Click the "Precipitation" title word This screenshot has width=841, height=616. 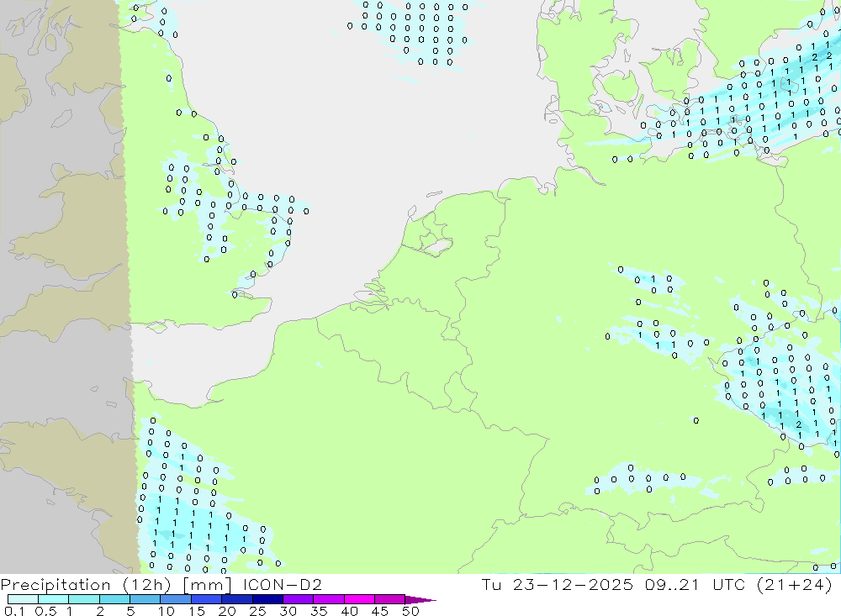(56, 584)
